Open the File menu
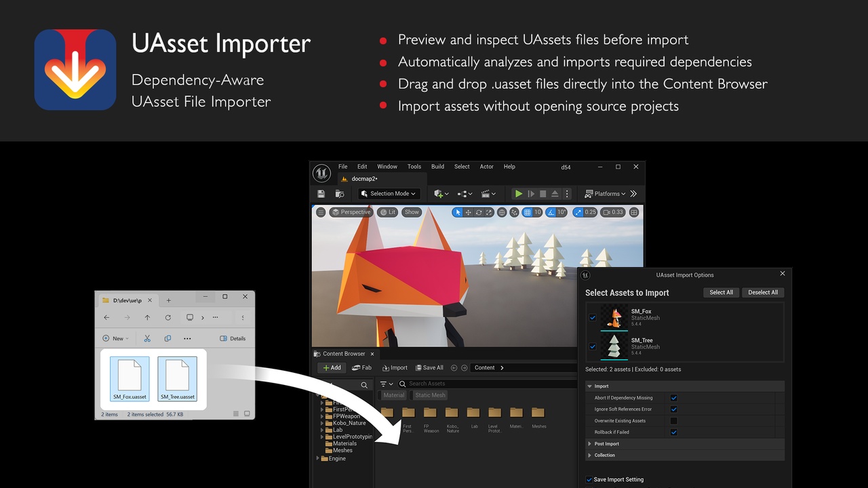Viewport: 868px width, 488px height. point(343,167)
